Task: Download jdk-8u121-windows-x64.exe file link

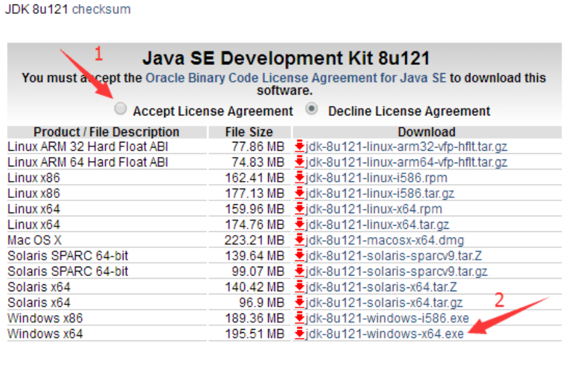Action: [385, 334]
